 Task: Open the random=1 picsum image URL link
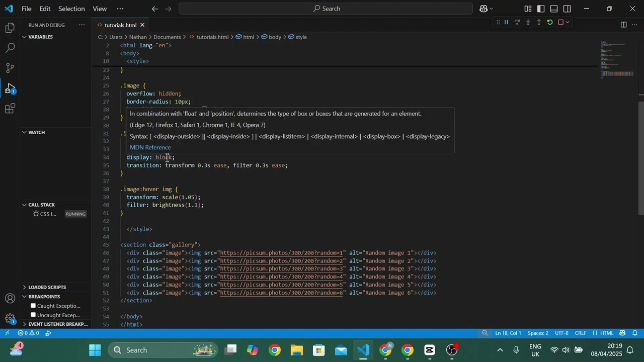[282, 253]
